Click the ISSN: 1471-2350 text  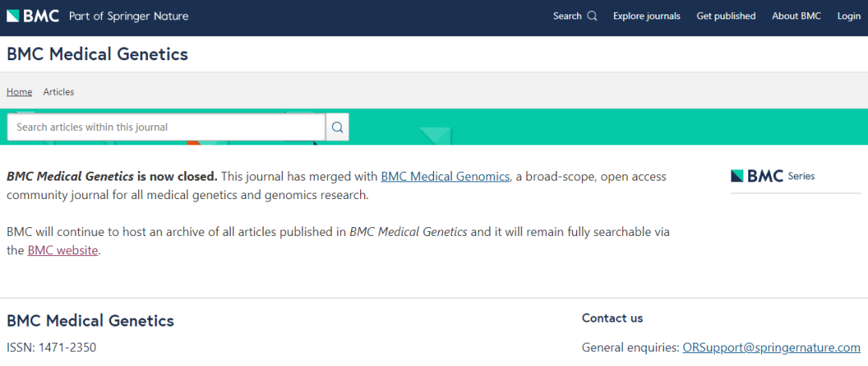click(51, 348)
